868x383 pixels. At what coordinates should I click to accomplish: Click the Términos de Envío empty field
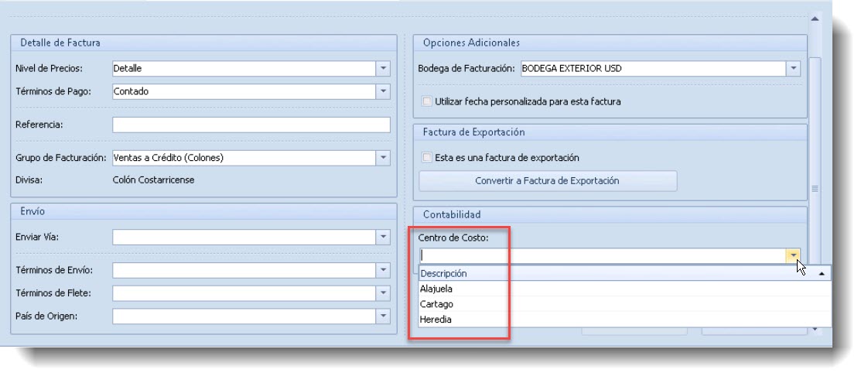click(x=244, y=270)
